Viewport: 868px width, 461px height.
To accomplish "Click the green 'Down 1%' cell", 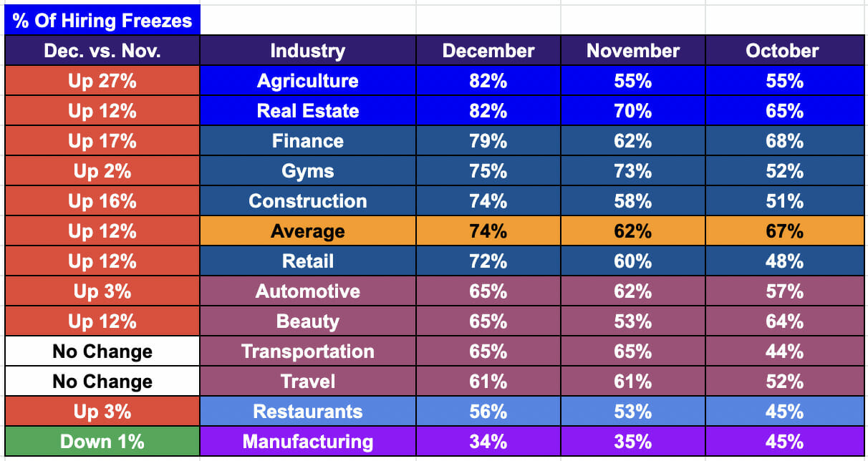I will pos(102,442).
